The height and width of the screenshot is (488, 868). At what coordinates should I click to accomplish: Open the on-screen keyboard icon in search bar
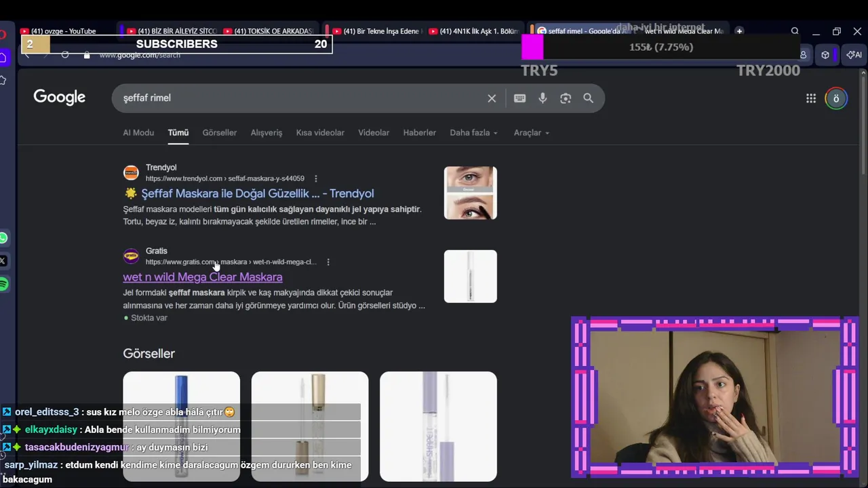coord(519,98)
